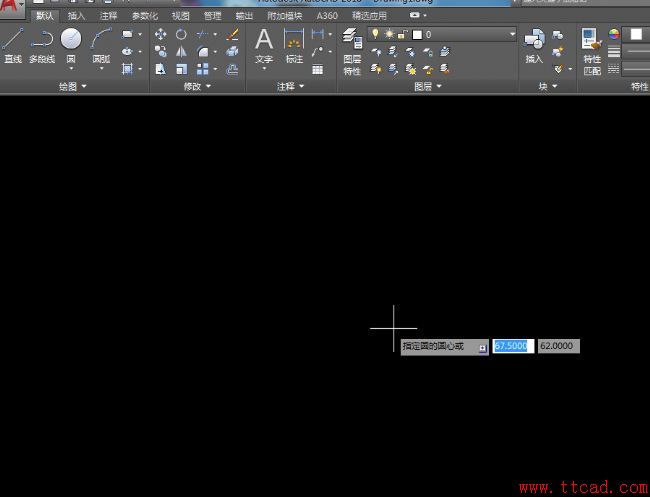Click the Circle (圆) tool icon
The image size is (650, 497).
(x=71, y=39)
